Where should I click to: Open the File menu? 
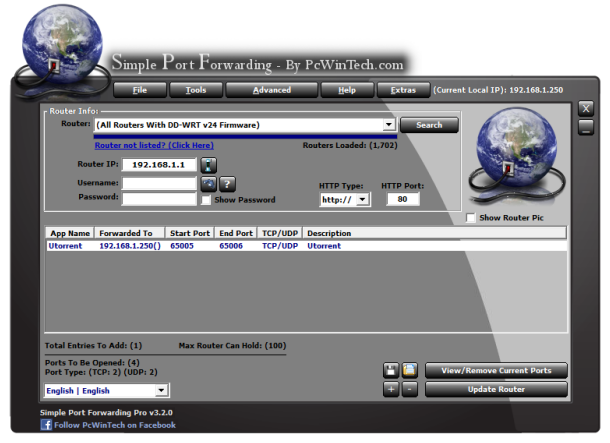point(140,90)
